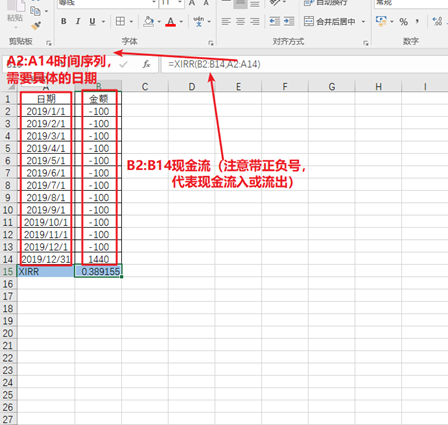The image size is (448, 425).
Task: Click the Percent Style icon
Action: 404,22
